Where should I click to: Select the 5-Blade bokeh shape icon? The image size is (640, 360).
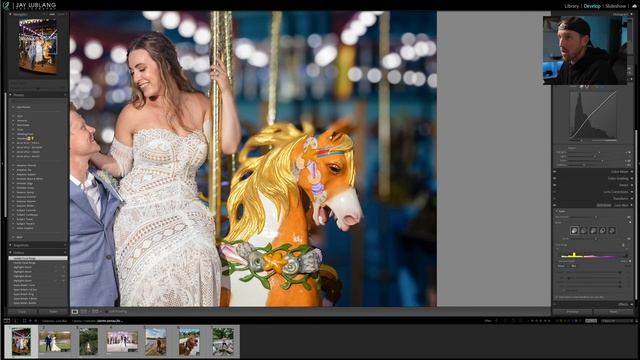(x=593, y=231)
